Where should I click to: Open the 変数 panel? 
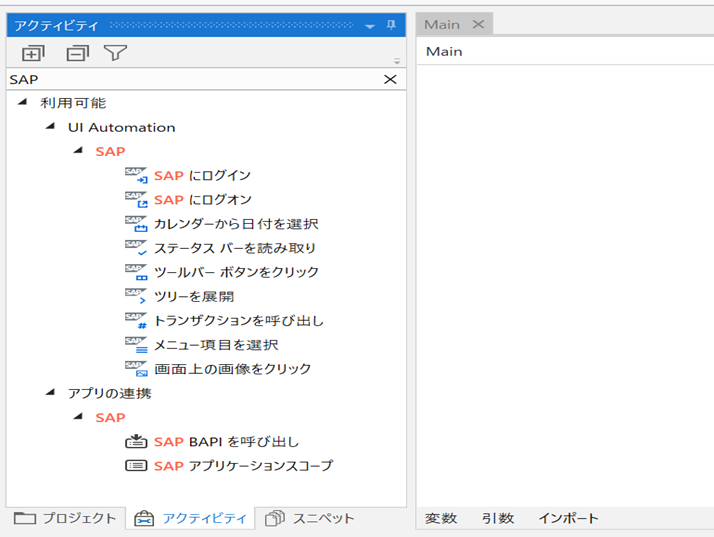[x=441, y=518]
